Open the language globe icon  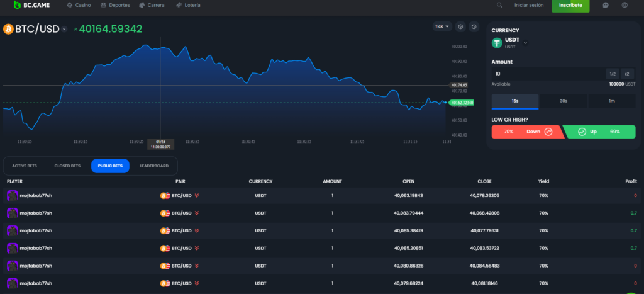pos(625,5)
